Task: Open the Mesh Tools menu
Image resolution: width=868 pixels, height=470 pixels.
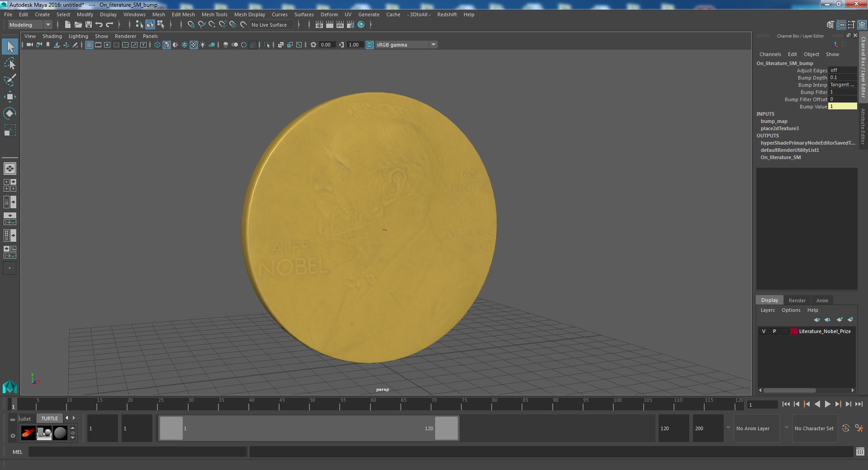Action: coord(214,14)
